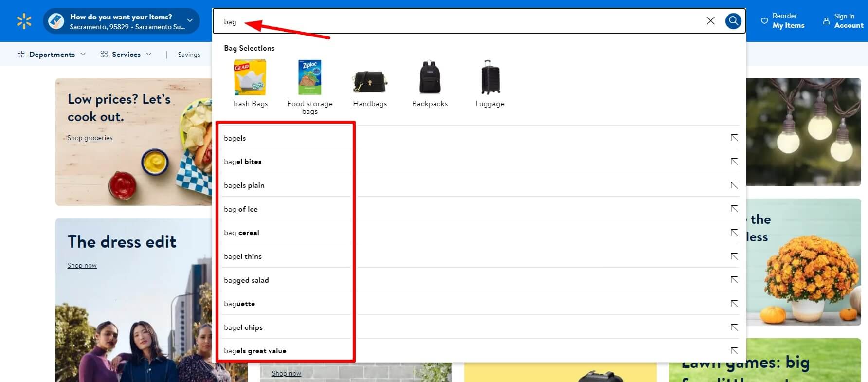Click the 'How do you want your items?' text
The width and height of the screenshot is (868, 382).
pos(121,17)
